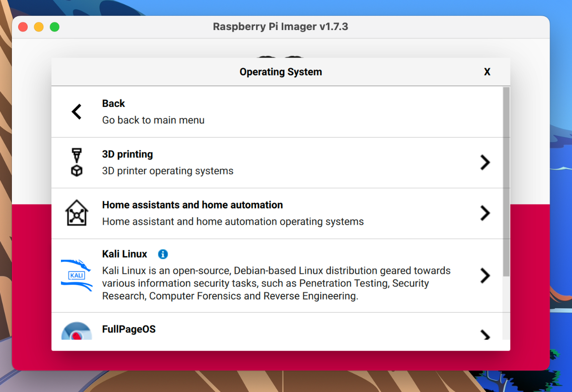572x392 pixels.
Task: Click 'Home assistant and home automation operating systems' text
Action: [233, 222]
